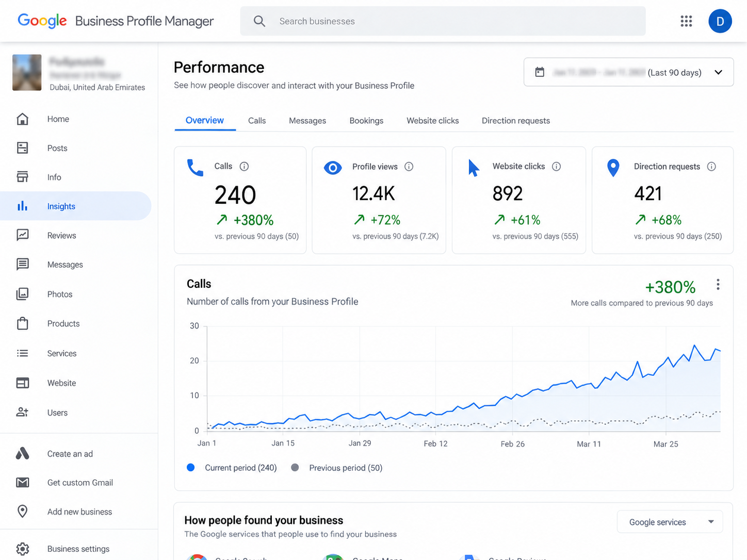The image size is (747, 560).
Task: Click the 421 direction requests value
Action: click(648, 194)
